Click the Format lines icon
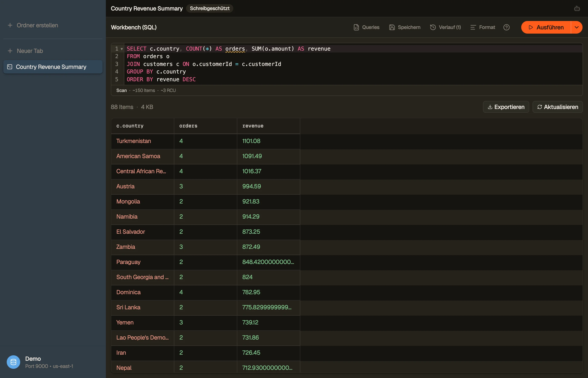Viewport: 588px width, 378px height. 473,27
